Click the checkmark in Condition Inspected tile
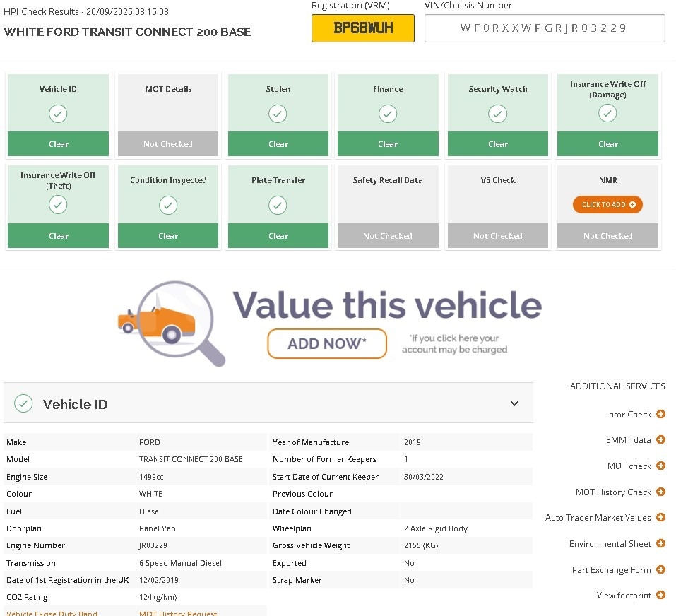The width and height of the screenshot is (676, 616). [x=168, y=205]
